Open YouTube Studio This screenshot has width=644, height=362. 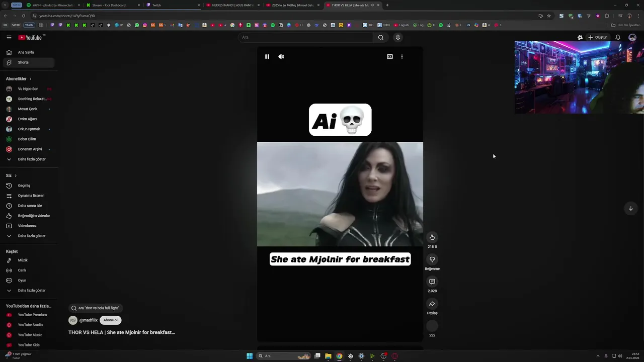pos(29,325)
